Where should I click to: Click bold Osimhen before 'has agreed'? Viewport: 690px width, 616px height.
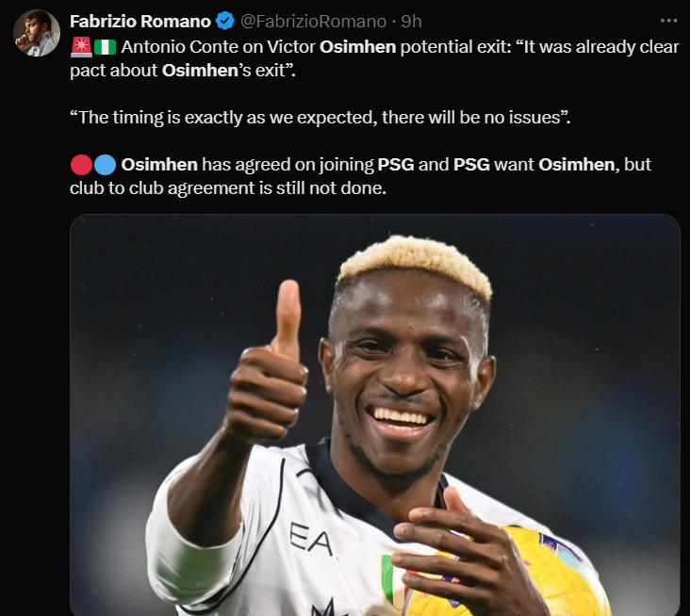159,165
